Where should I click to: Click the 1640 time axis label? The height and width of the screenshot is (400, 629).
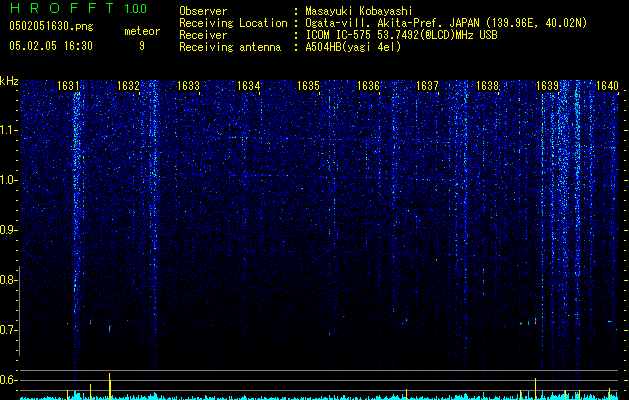click(x=607, y=85)
